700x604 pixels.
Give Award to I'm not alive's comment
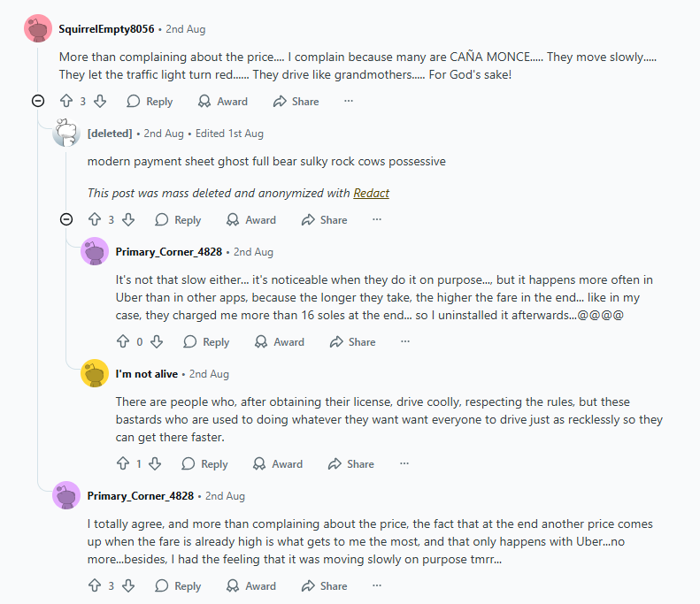278,464
